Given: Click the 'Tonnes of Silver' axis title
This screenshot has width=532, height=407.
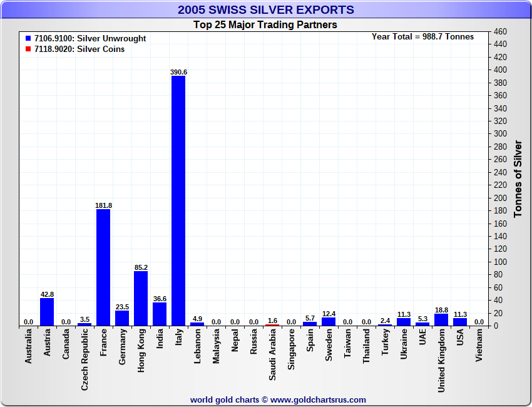Looking at the screenshot, I should pyautogui.click(x=518, y=179).
